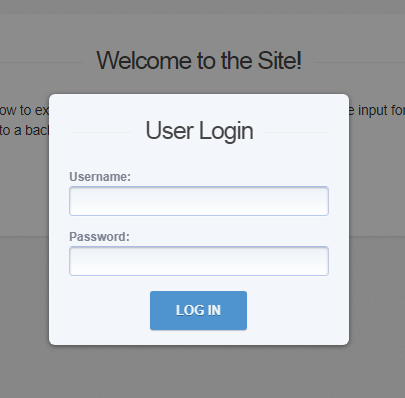Click the divider line left of the Welcome heading
The image size is (405, 398).
coord(41,62)
